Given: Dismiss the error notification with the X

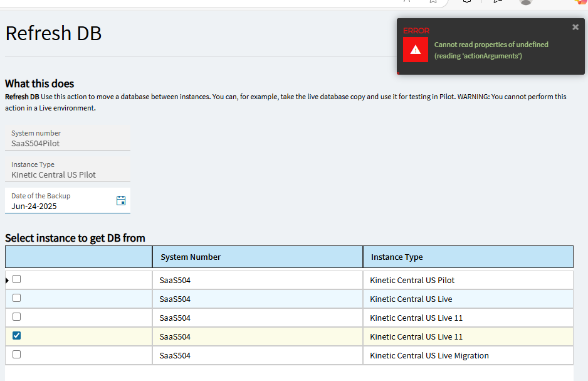Looking at the screenshot, I should pos(575,27).
